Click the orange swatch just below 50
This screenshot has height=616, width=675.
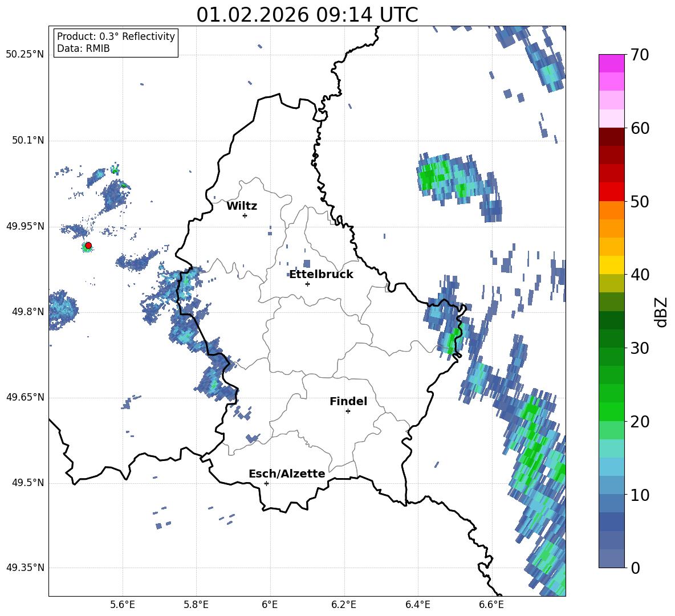tap(611, 210)
